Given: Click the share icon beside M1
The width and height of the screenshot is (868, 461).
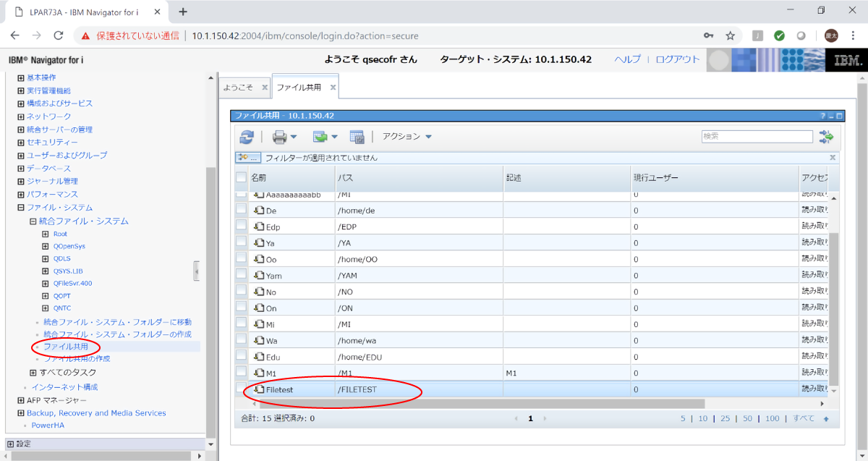Looking at the screenshot, I should coord(259,373).
